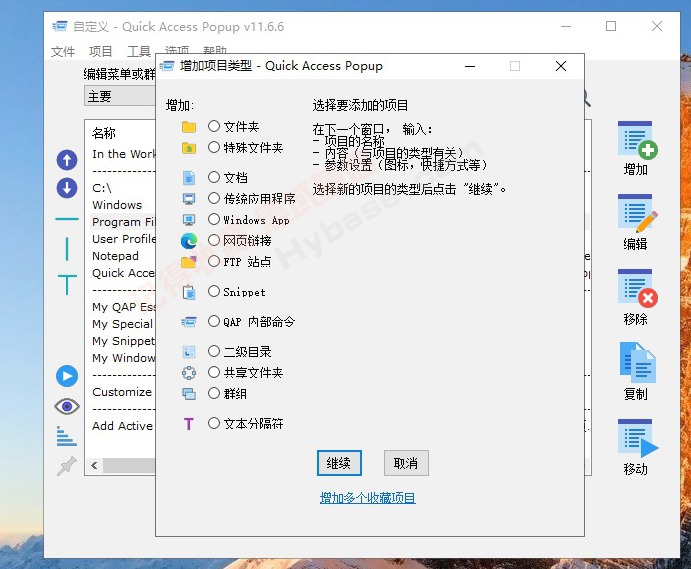
Task: Select the Program Fi… row in the list
Action: click(x=123, y=222)
